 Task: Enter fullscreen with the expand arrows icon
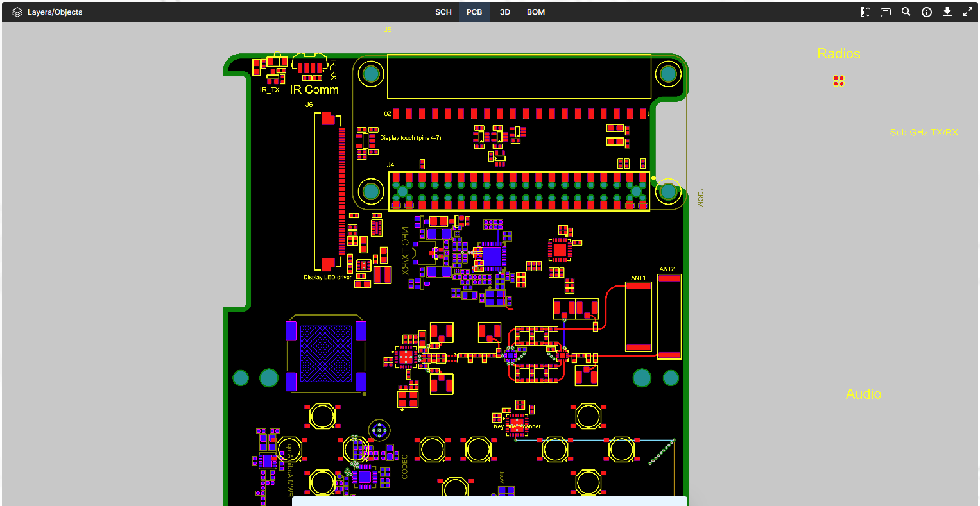(x=967, y=12)
